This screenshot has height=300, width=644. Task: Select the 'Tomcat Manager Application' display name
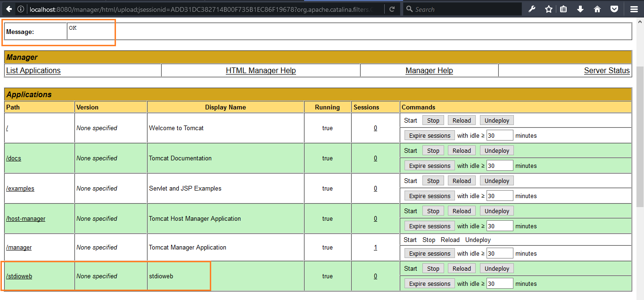click(188, 247)
